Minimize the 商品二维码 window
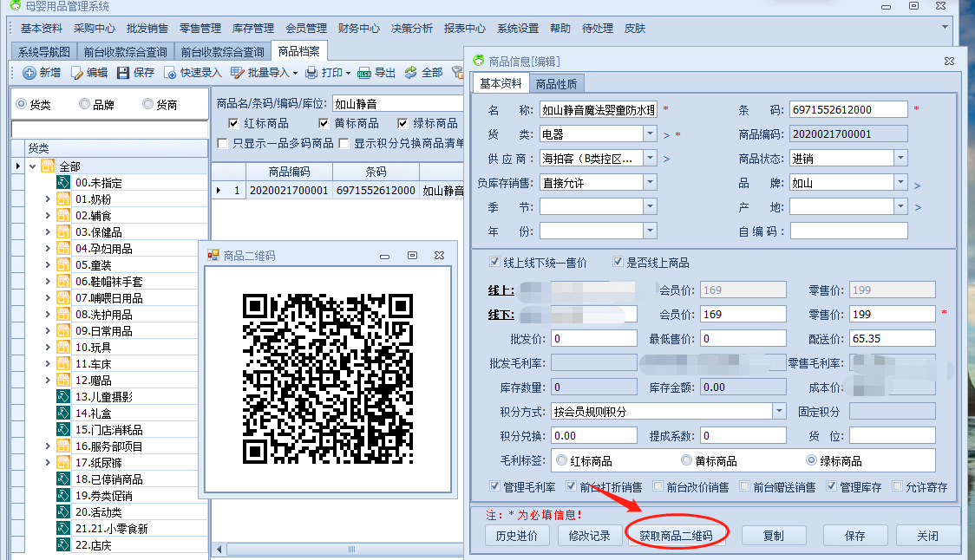Image resolution: width=975 pixels, height=560 pixels. click(x=385, y=256)
